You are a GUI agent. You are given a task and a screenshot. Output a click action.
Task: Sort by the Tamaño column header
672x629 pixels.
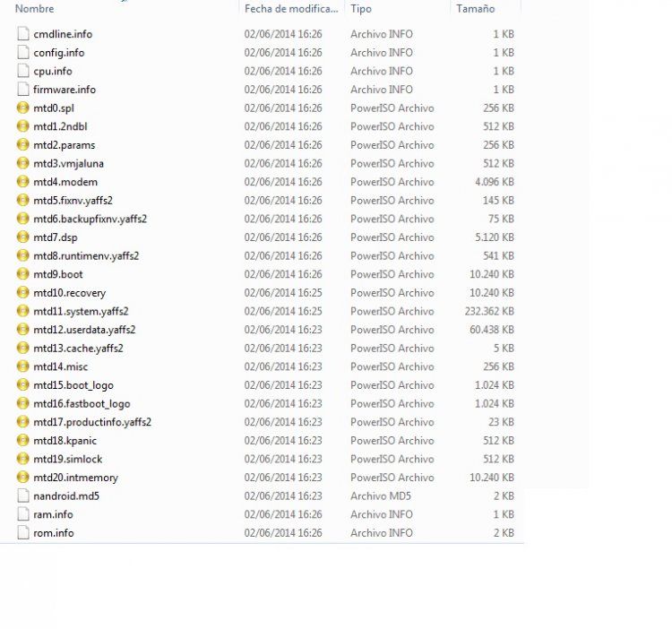(x=475, y=9)
